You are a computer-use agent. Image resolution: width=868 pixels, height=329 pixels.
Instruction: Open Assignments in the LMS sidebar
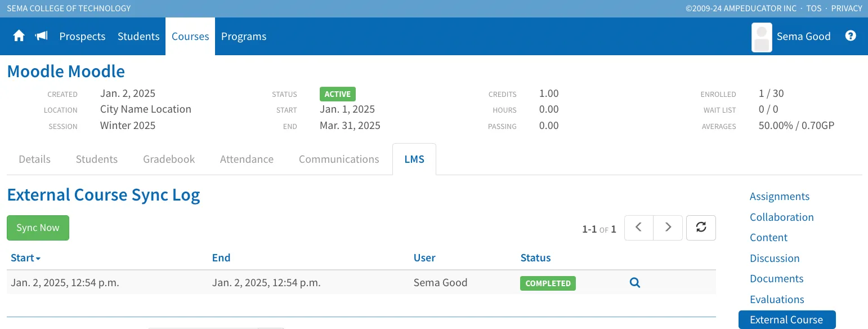coord(780,197)
